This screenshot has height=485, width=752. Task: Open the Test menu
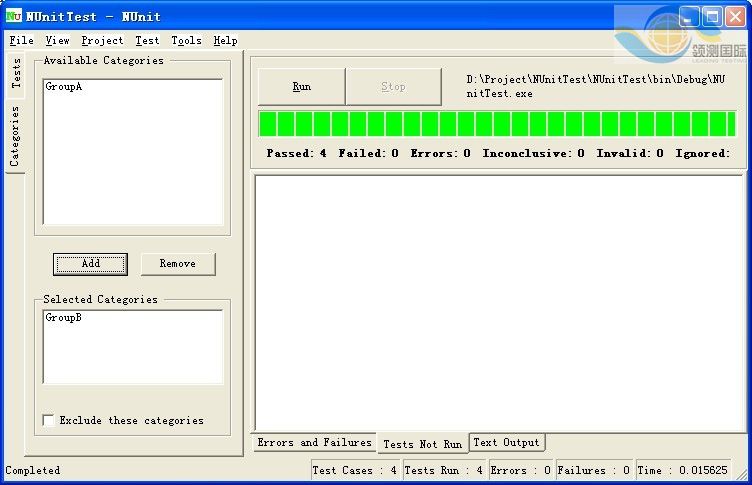(x=147, y=40)
